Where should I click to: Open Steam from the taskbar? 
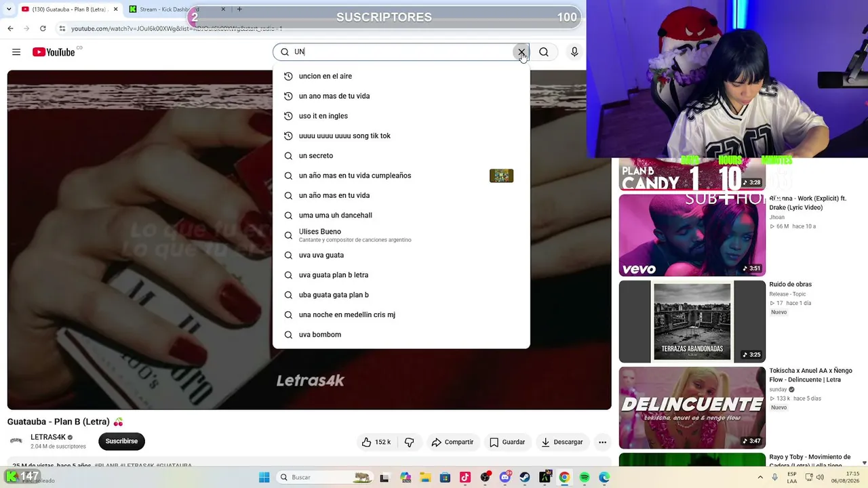point(525,477)
